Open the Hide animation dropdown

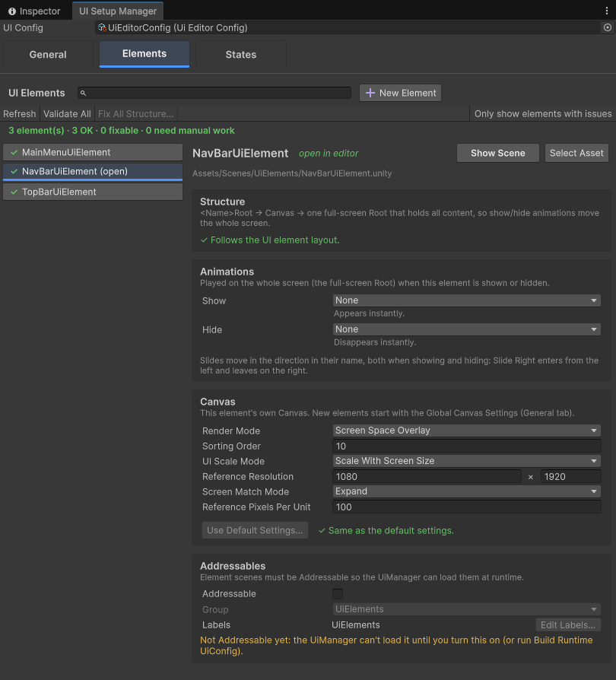click(466, 329)
